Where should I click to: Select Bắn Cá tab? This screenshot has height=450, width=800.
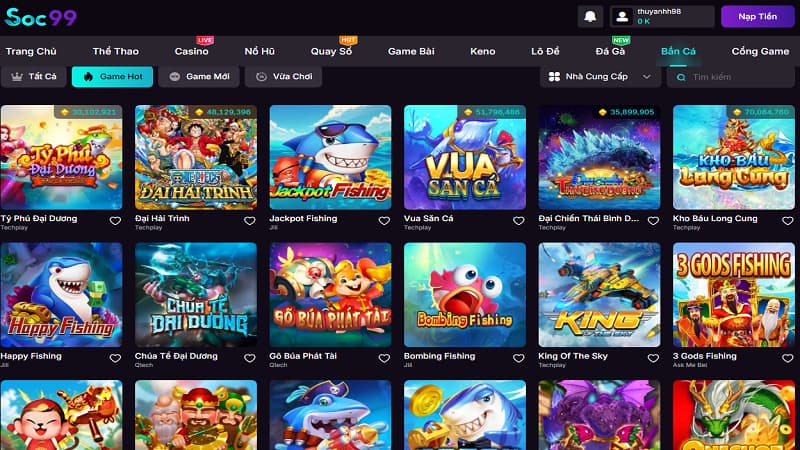[x=678, y=51]
